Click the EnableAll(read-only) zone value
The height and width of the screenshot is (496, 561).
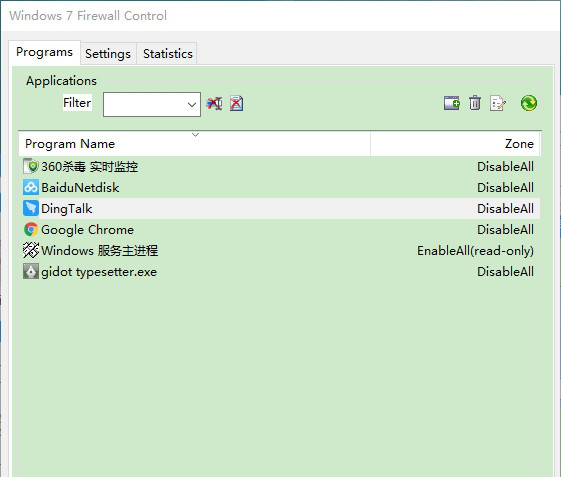point(475,251)
